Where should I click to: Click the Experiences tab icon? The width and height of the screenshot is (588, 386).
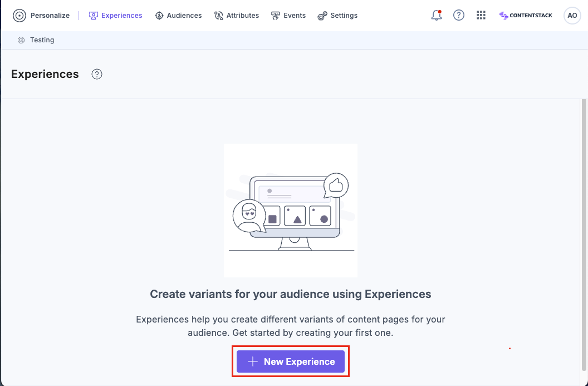point(94,16)
